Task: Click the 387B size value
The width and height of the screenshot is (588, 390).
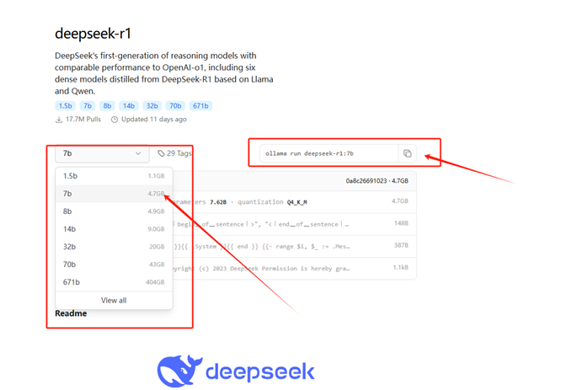Action: pyautogui.click(x=401, y=245)
